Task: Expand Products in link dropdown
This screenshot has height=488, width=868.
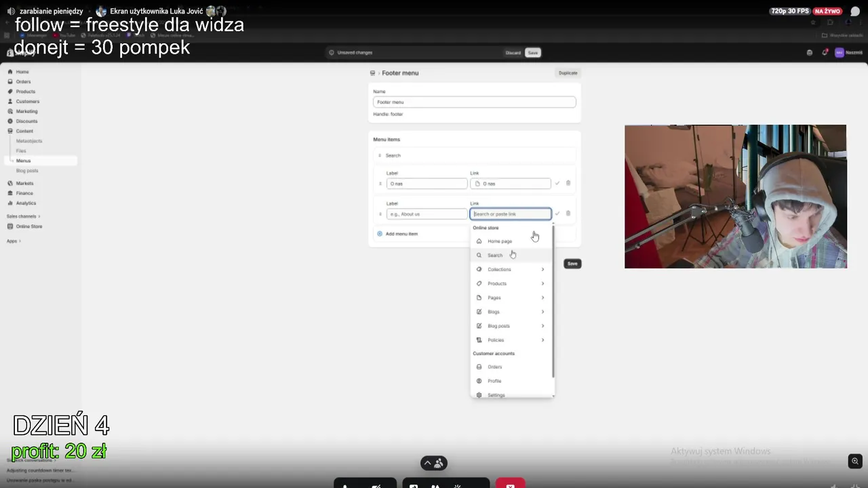Action: (x=512, y=284)
